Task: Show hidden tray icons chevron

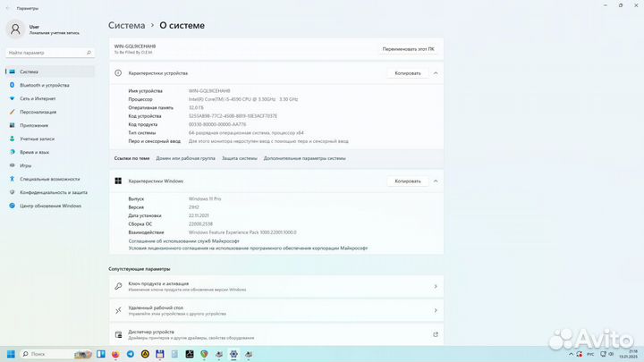Action: (x=571, y=354)
